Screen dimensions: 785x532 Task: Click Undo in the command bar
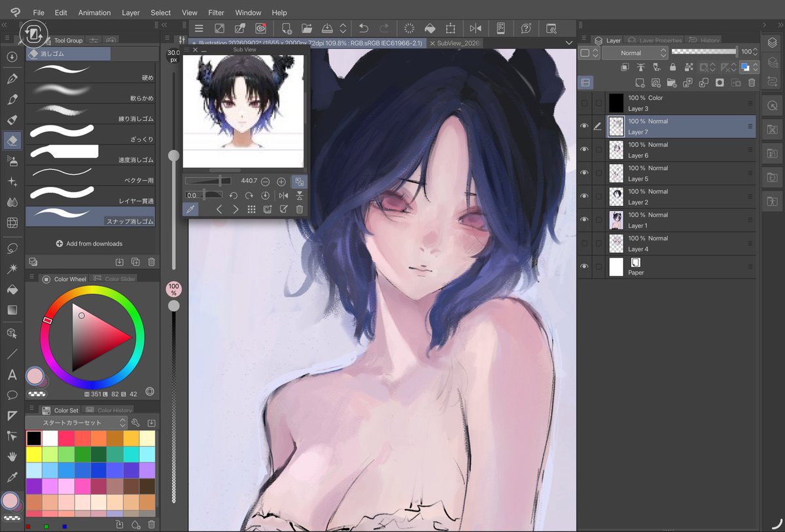point(364,29)
